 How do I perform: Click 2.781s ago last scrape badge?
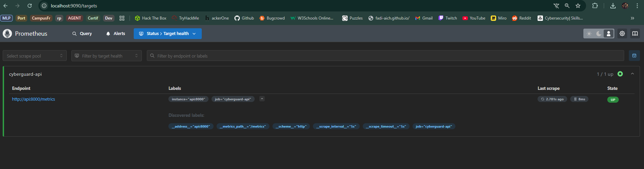coord(552,99)
